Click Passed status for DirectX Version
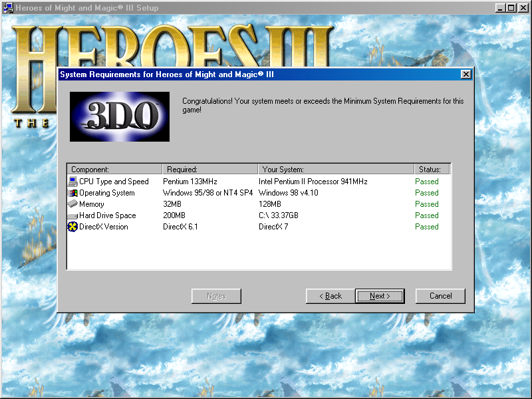Image resolution: width=532 pixels, height=399 pixels. click(x=427, y=227)
